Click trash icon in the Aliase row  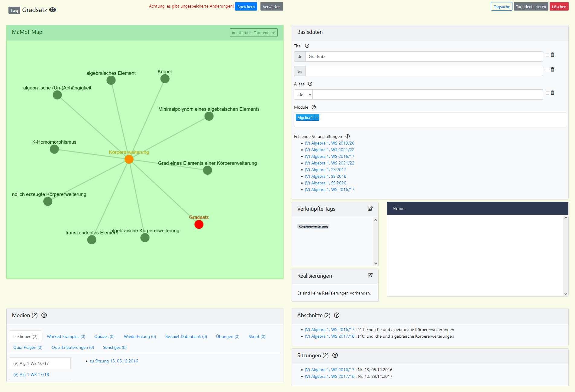[x=552, y=93]
